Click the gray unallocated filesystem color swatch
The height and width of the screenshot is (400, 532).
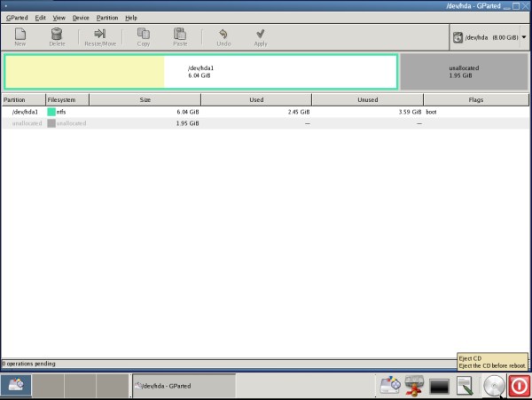(51, 123)
